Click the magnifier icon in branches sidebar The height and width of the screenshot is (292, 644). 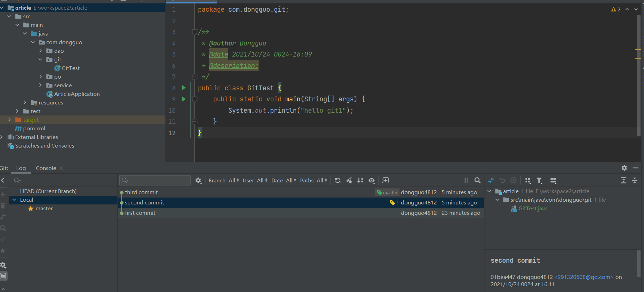(x=3, y=228)
